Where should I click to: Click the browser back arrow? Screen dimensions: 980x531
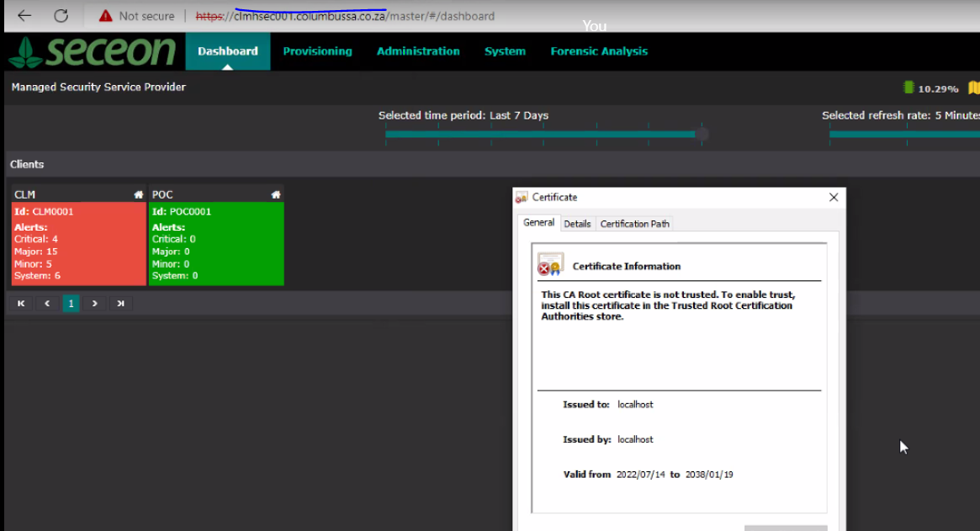24,16
